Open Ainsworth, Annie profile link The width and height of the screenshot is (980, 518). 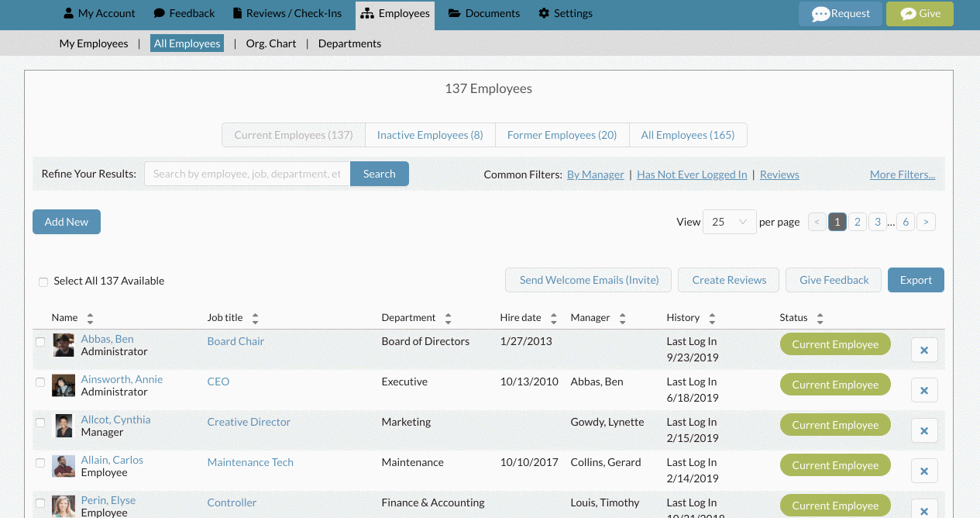coord(122,379)
